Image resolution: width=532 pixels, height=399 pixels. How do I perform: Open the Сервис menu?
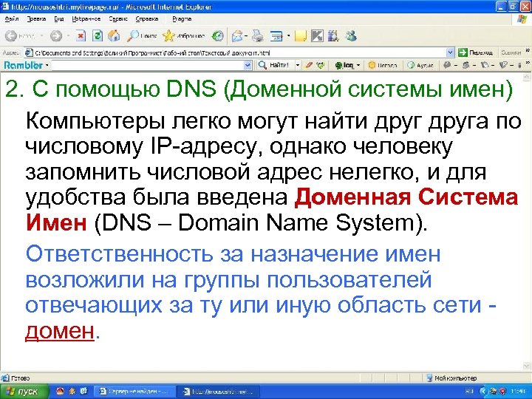pos(118,19)
